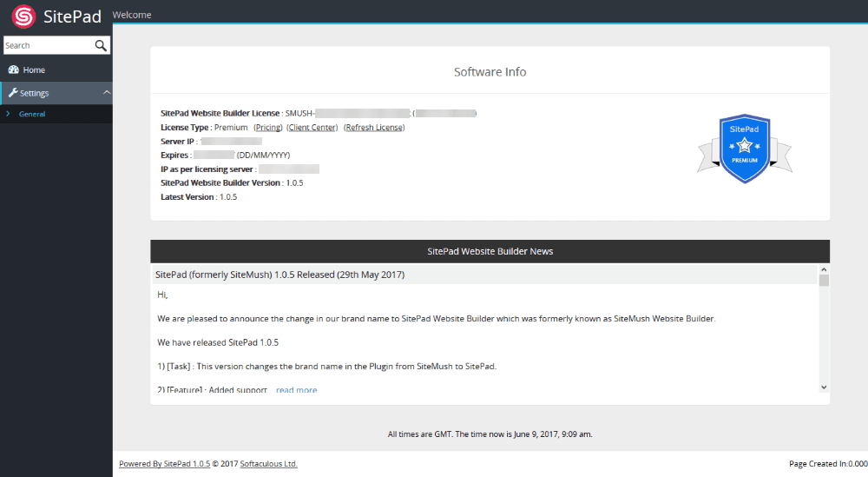Click 'IP as per licensing server' label
This screenshot has width=868, height=477.
click(x=208, y=169)
